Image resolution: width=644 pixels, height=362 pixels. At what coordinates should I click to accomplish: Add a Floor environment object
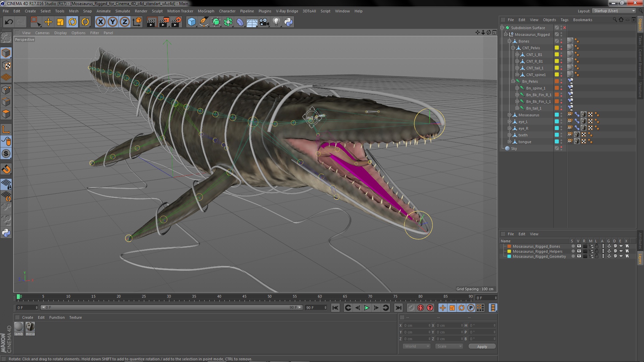[x=252, y=22]
